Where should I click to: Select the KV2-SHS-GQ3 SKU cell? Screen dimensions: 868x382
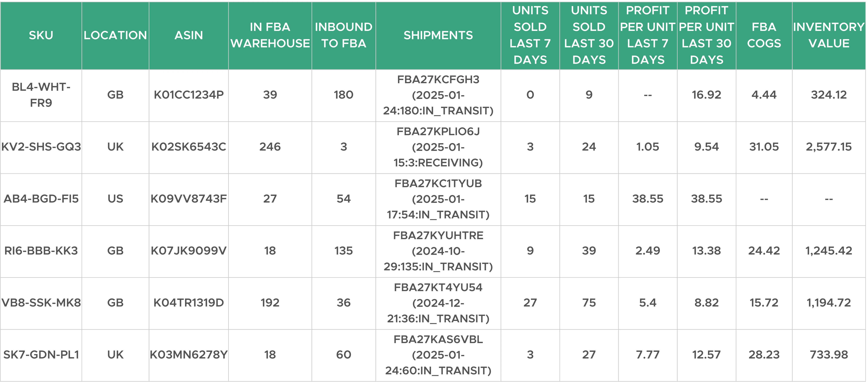coord(41,147)
